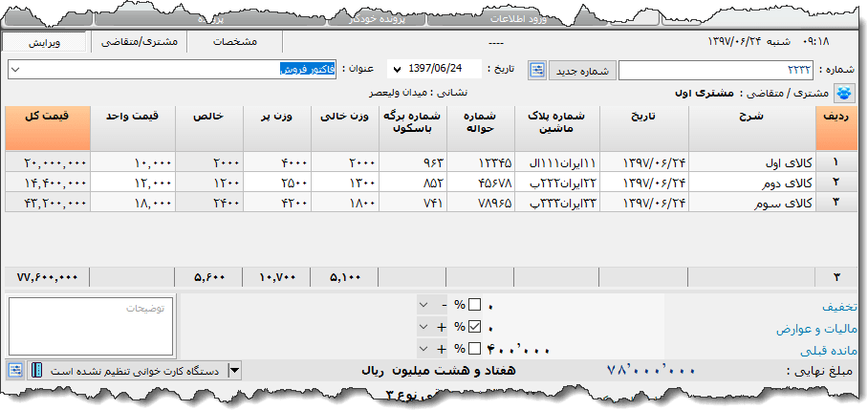Switch to the مشخصات tab

(235, 42)
